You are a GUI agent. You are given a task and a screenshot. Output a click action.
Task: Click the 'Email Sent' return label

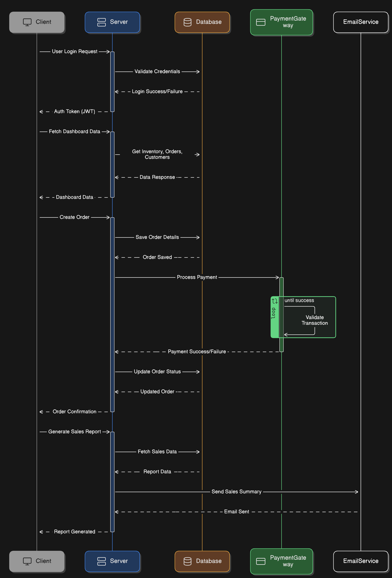tap(237, 512)
